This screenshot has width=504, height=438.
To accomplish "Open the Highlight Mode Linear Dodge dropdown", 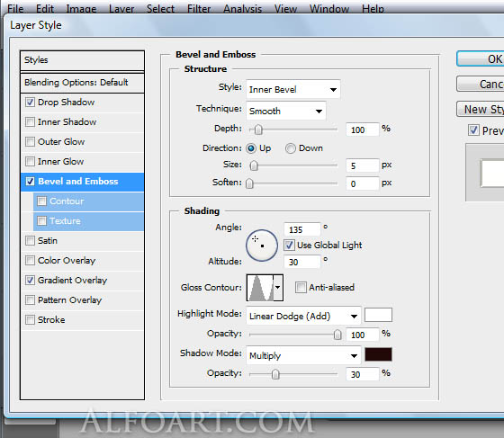I will tap(303, 316).
